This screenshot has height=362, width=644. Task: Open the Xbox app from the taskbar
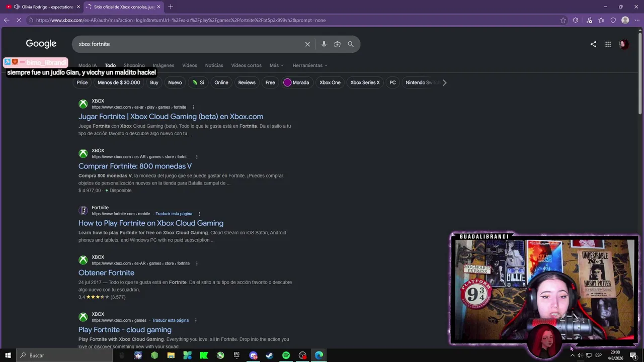tap(220, 355)
